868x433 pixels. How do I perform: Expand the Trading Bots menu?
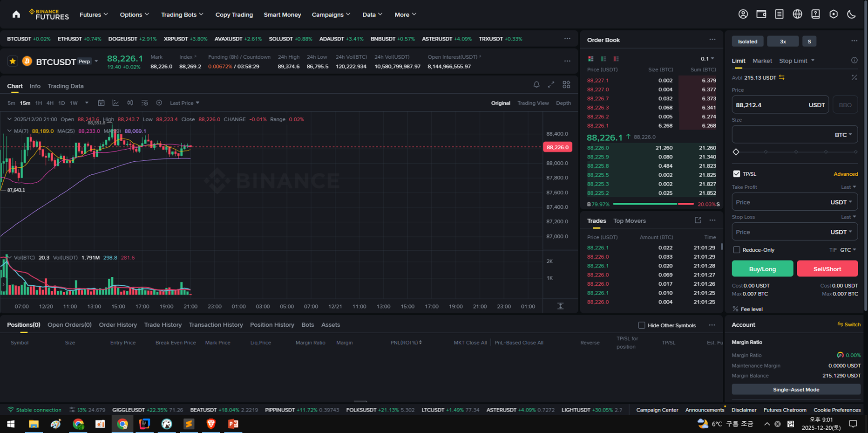click(x=182, y=14)
